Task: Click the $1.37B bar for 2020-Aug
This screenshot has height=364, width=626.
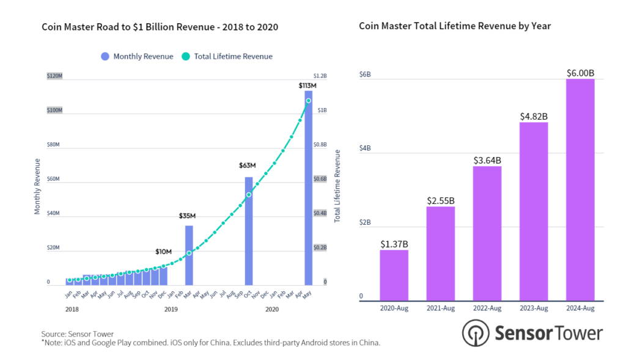Action: coord(394,275)
